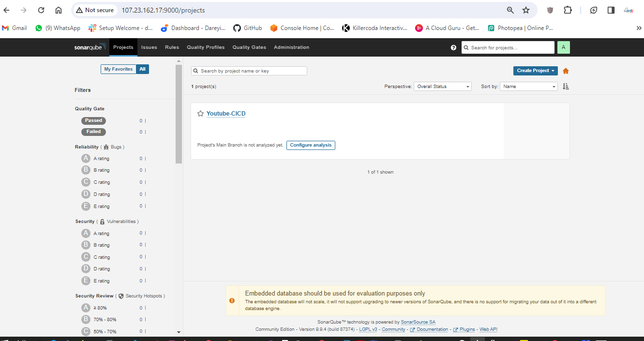Go to the Quality Gates tab

click(249, 47)
